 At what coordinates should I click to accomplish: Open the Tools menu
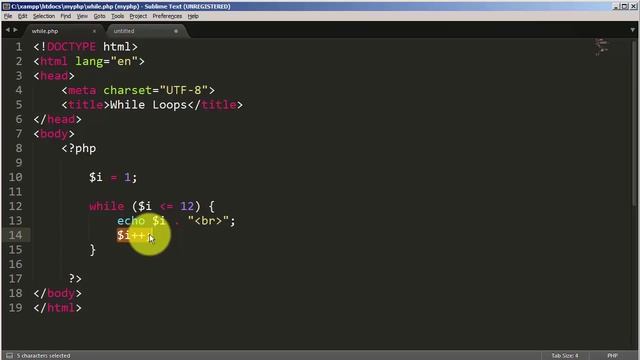[x=118, y=16]
